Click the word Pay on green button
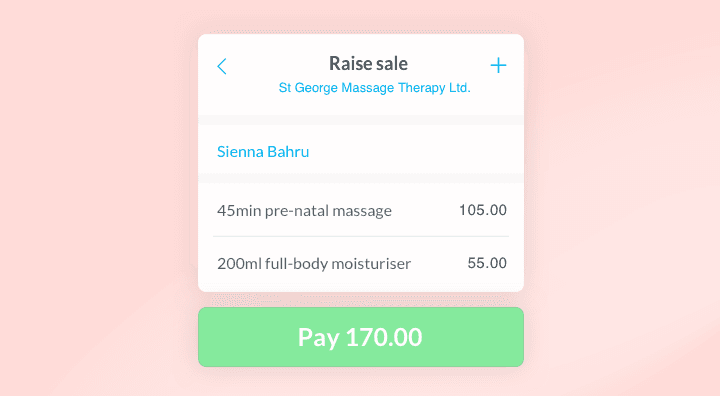Image resolution: width=720 pixels, height=396 pixels. click(x=319, y=338)
